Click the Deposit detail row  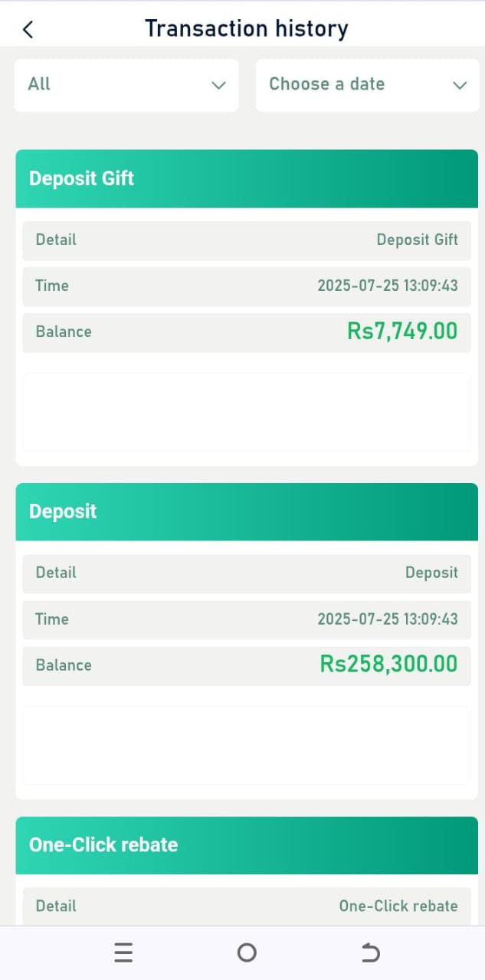247,573
